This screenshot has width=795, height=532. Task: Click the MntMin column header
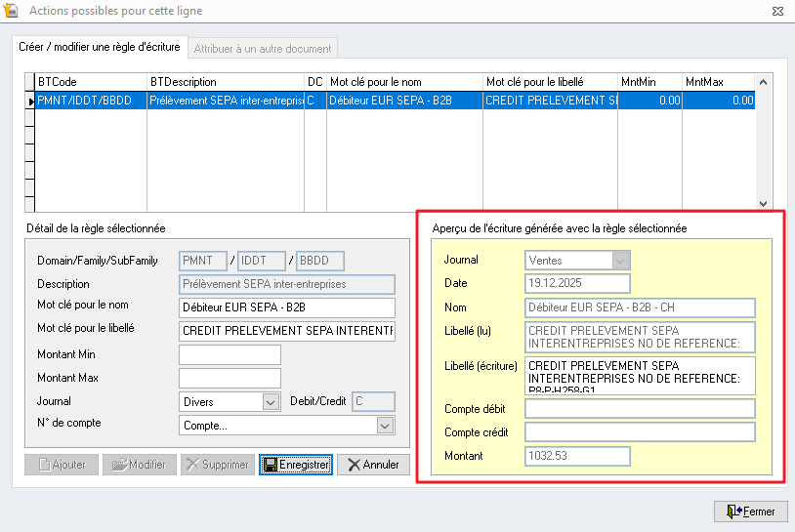(649, 82)
